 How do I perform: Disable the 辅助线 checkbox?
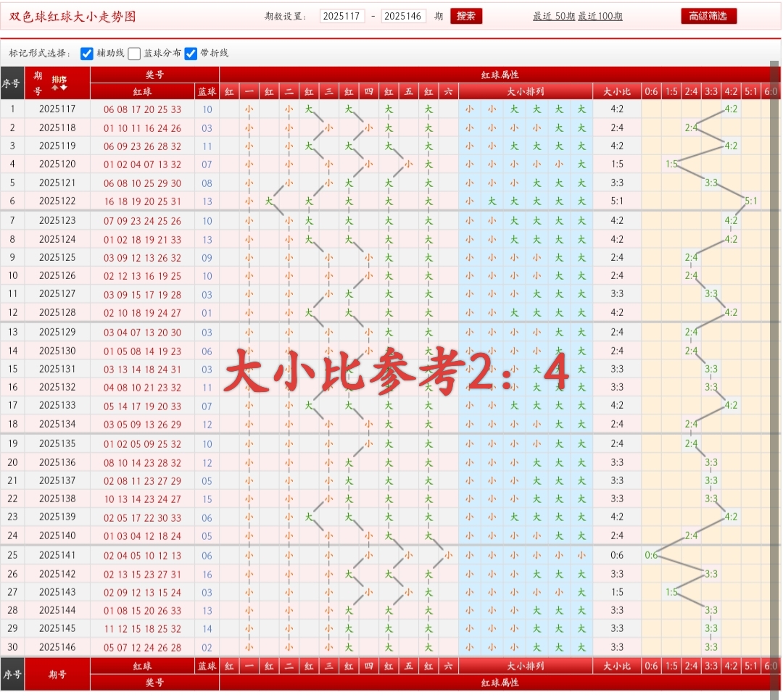(x=86, y=53)
